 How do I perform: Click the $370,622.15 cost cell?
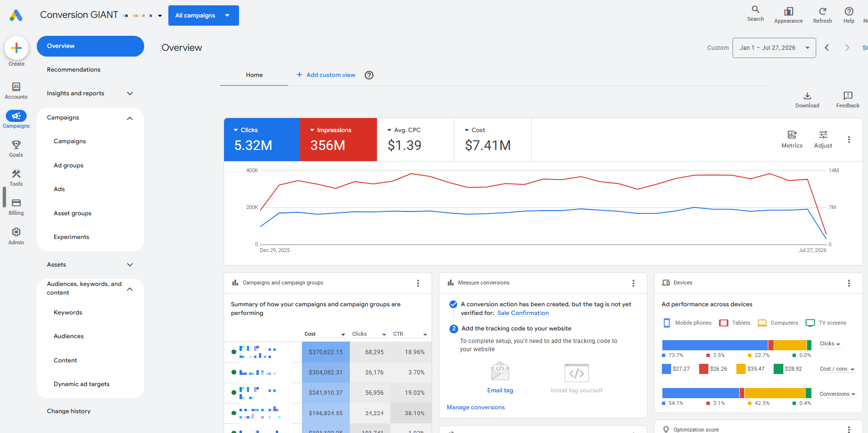click(326, 352)
